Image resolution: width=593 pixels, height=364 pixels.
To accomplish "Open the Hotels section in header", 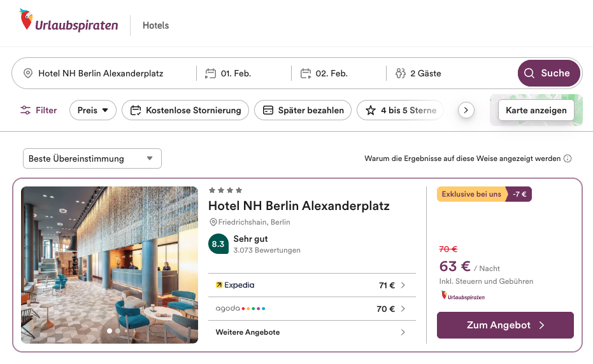I will point(156,25).
